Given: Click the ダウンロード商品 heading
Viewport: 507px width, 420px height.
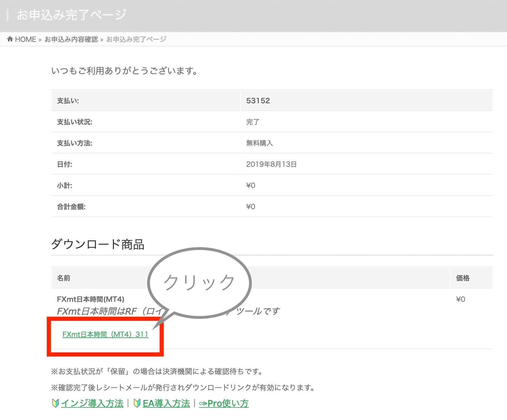Looking at the screenshot, I should click(98, 244).
